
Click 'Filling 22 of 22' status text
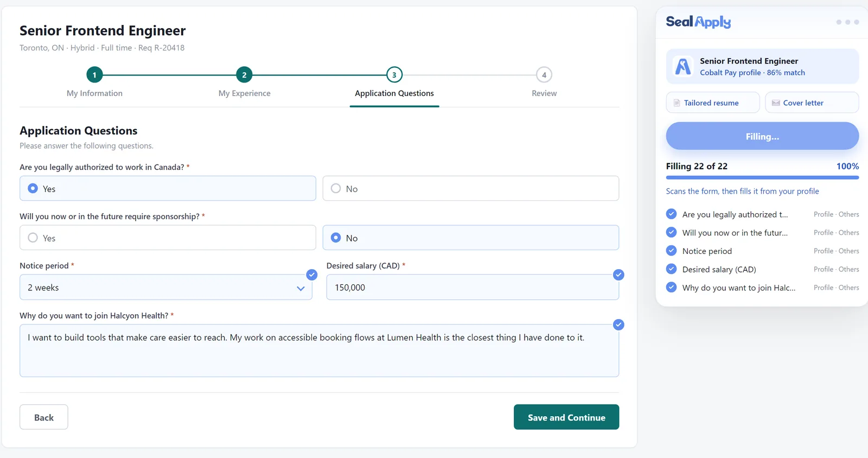pos(697,166)
